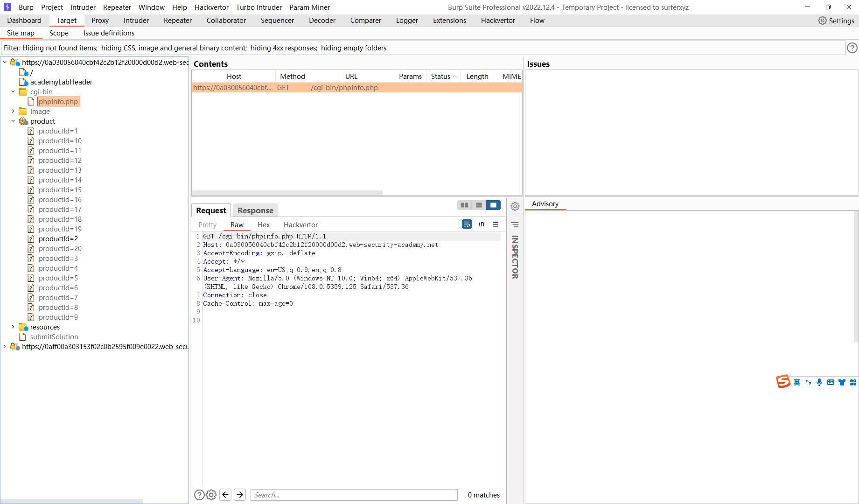Open the Param Miner menu
Viewport: 859px width, 504px height.
tap(309, 7)
